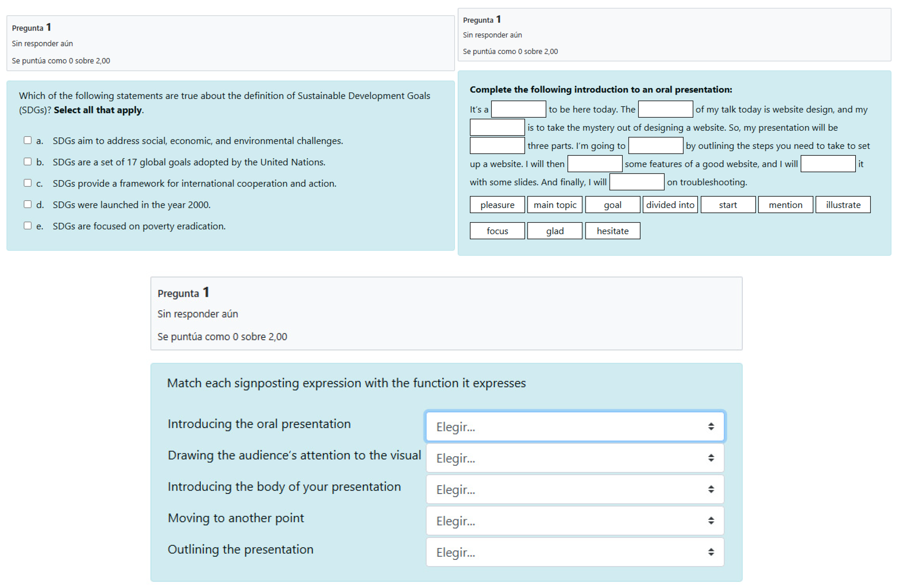
Task: Click the blank before "of my talk today"
Action: 665,109
